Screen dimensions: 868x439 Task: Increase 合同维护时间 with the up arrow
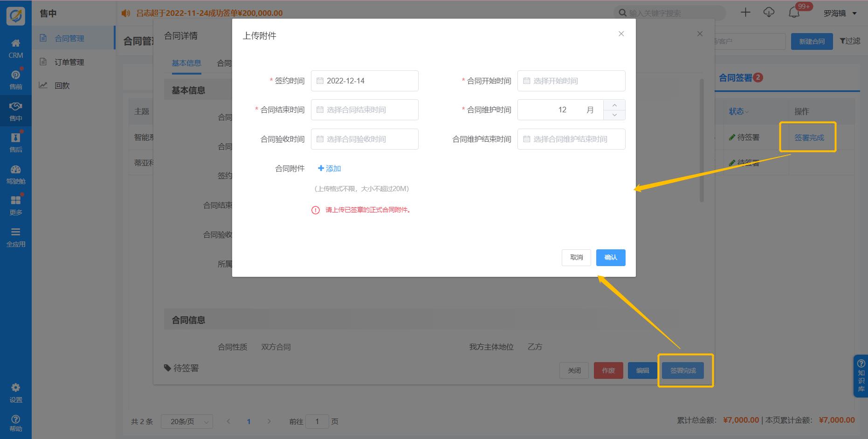614,105
